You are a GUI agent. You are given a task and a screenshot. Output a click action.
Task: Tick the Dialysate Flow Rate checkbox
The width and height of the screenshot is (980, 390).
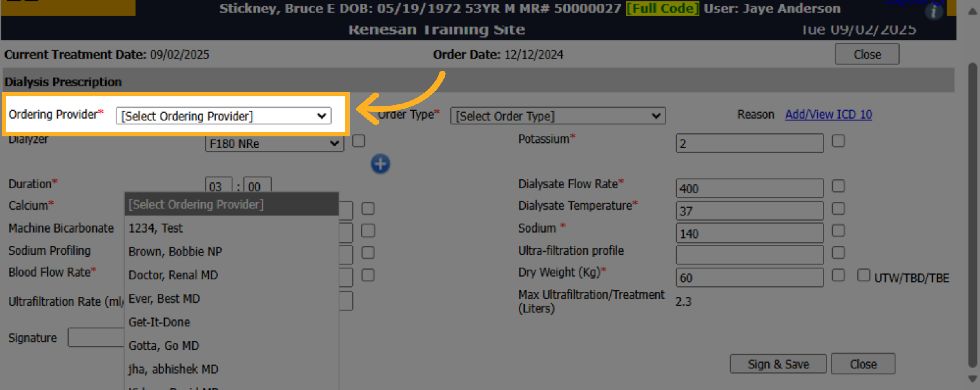[838, 186]
